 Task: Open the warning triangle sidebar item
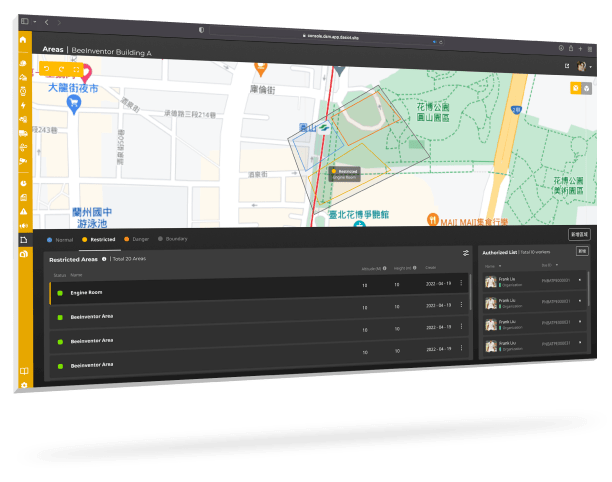click(24, 212)
